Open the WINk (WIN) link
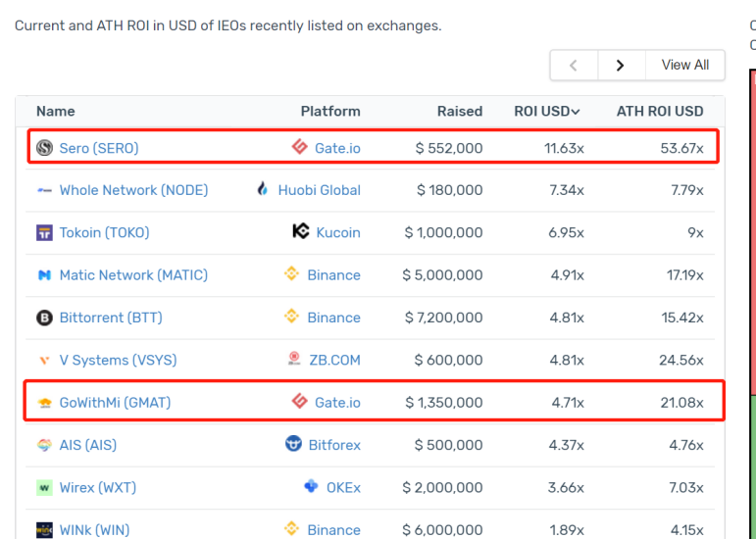The image size is (756, 539). click(x=94, y=530)
